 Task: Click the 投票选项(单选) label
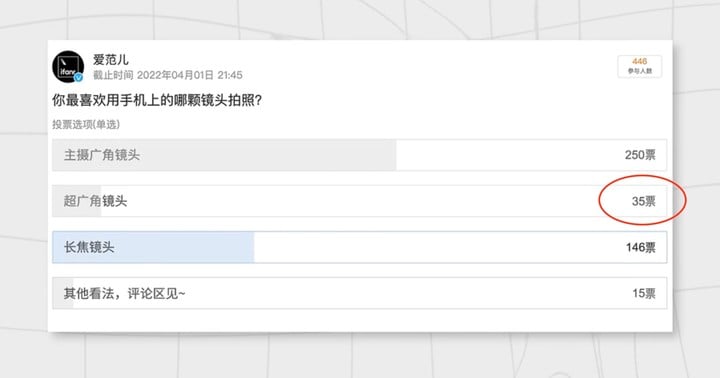[x=86, y=124]
